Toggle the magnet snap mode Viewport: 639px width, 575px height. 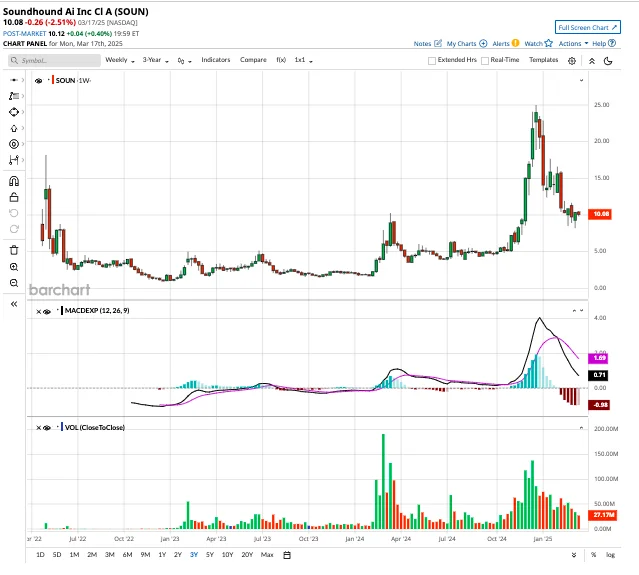coord(14,181)
